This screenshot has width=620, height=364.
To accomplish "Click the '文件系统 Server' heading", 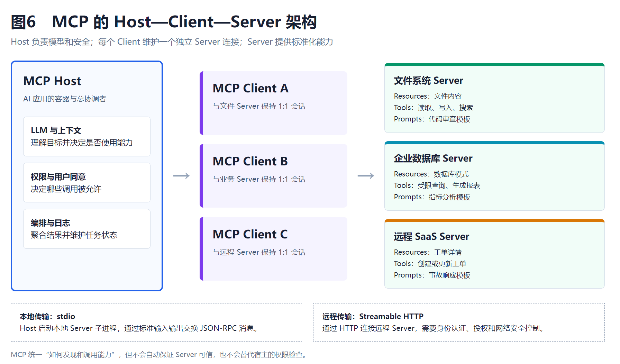I will pos(428,81).
